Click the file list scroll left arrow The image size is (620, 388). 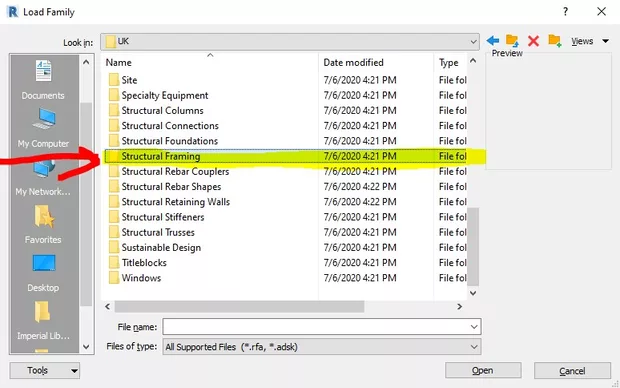[108, 306]
